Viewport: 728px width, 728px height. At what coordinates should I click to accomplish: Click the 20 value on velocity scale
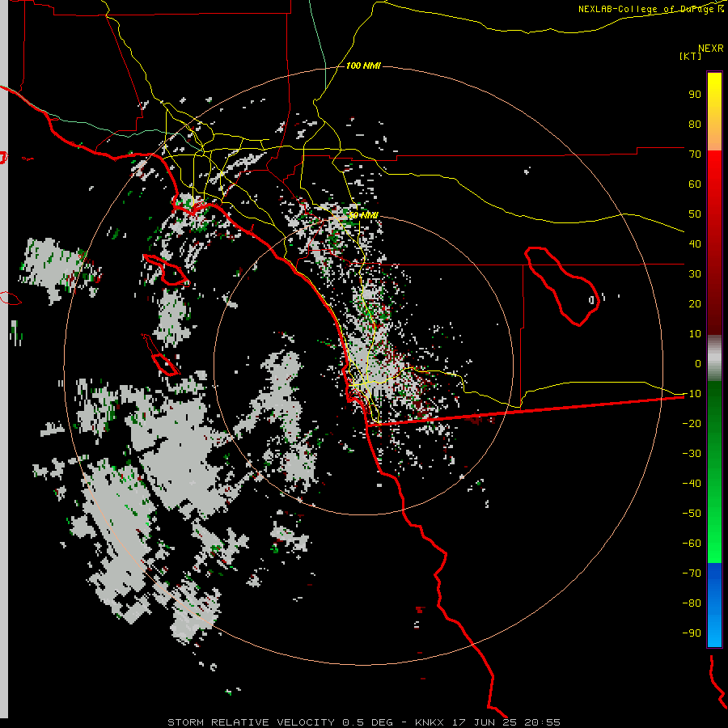695,303
